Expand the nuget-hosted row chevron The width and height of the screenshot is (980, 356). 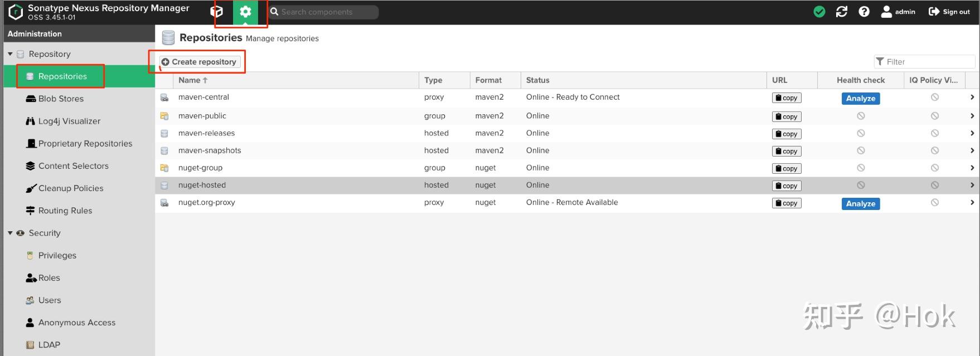(972, 185)
